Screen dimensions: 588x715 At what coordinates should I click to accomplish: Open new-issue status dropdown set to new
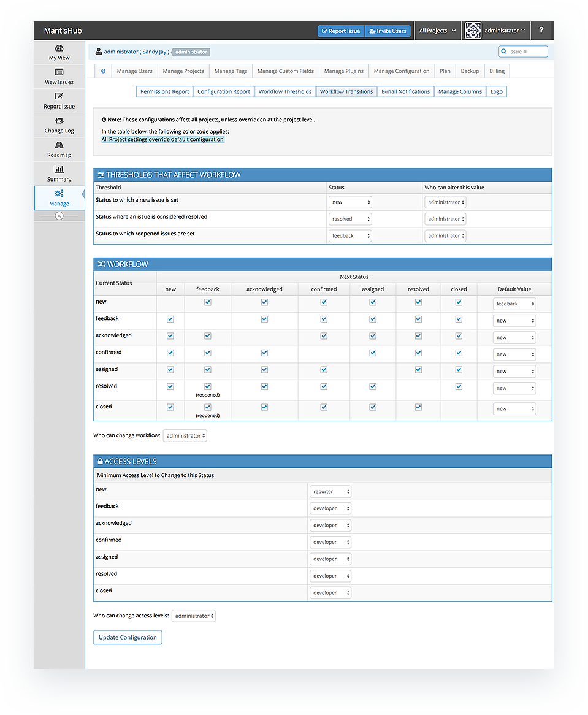point(350,202)
